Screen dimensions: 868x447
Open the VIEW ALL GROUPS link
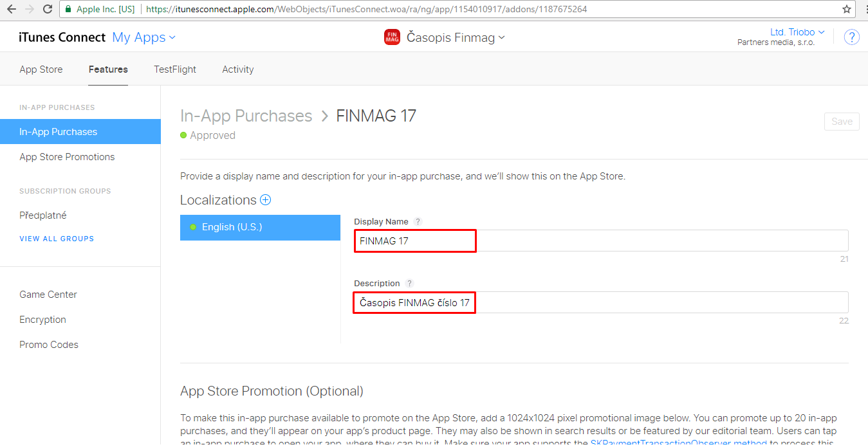57,239
